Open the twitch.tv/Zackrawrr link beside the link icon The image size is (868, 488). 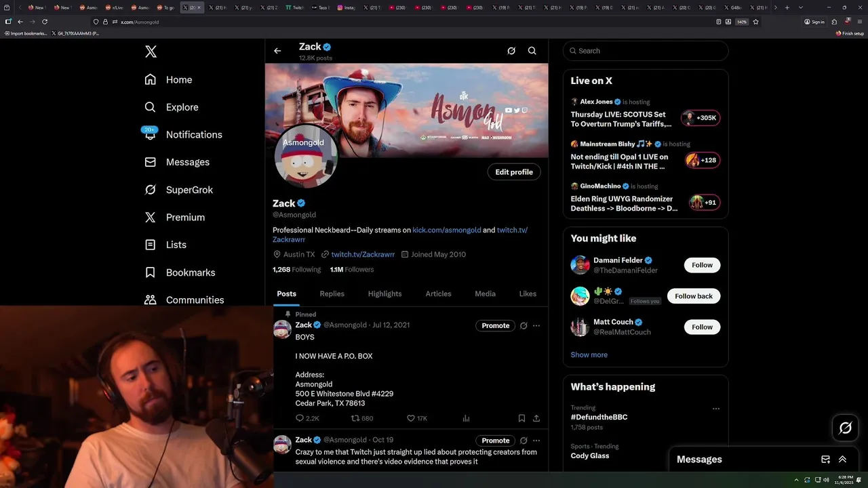click(x=363, y=254)
